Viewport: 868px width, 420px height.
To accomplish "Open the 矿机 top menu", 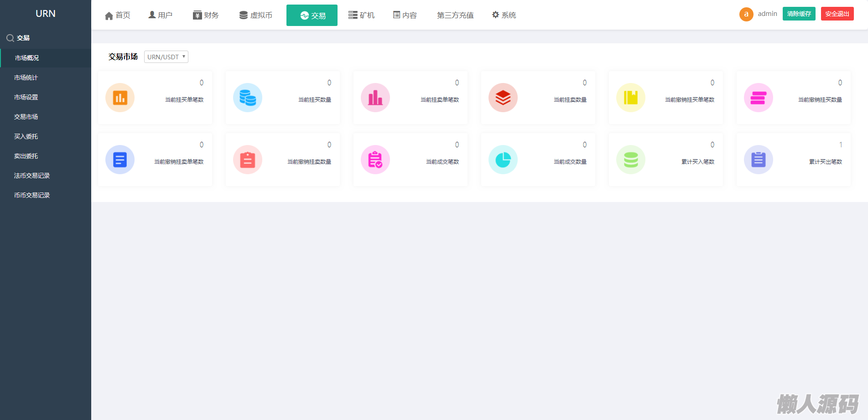I will tap(361, 16).
